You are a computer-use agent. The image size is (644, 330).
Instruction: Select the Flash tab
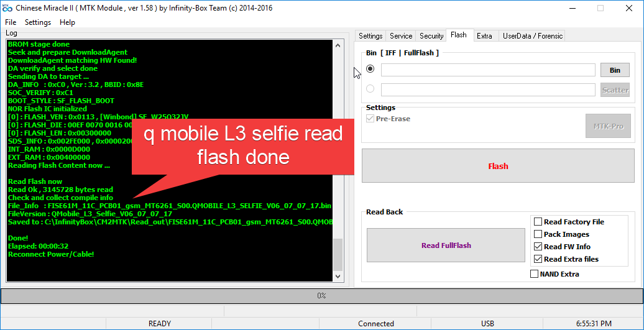click(x=459, y=35)
